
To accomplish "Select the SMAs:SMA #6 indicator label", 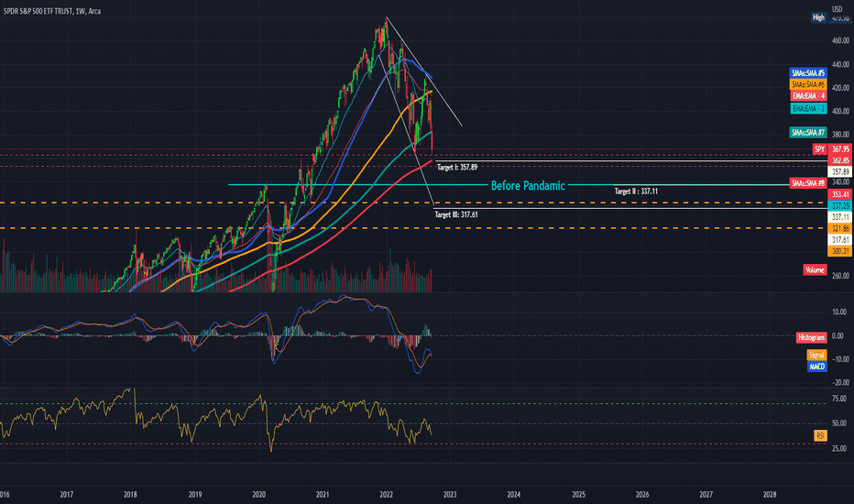I will [x=808, y=84].
